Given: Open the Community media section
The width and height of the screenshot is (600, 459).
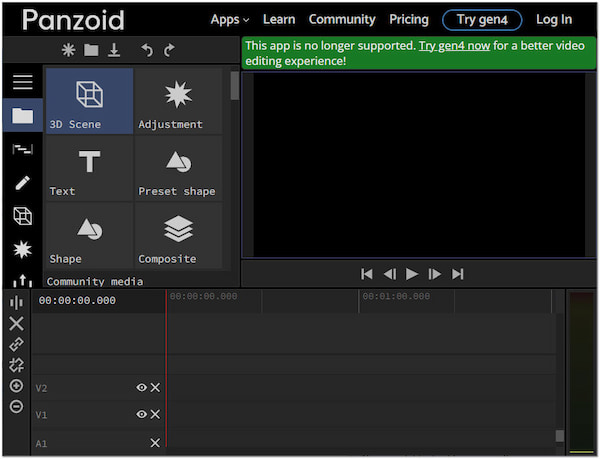Looking at the screenshot, I should (95, 282).
